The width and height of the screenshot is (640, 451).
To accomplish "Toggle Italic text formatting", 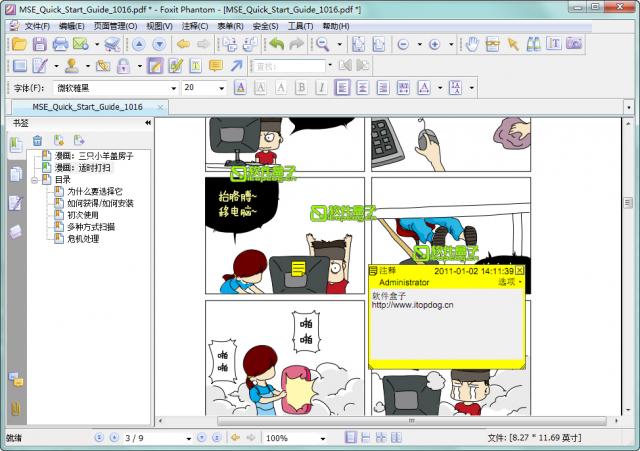I will tap(321, 88).
